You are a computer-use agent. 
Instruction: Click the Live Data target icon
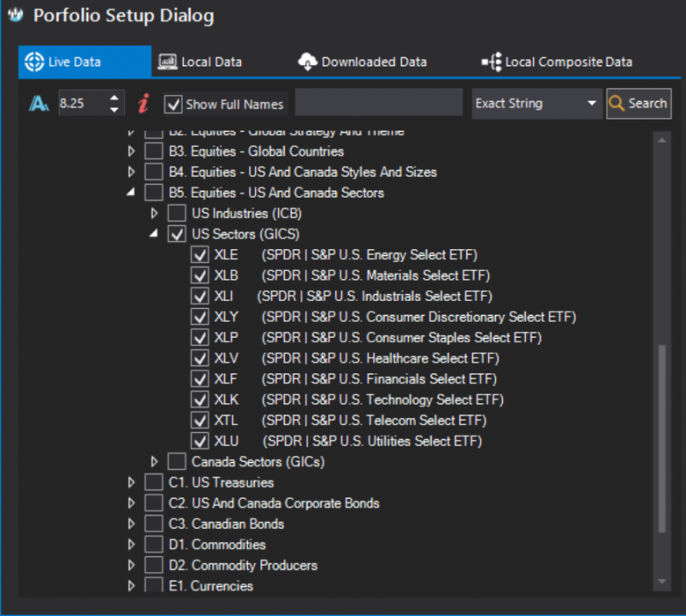34,62
